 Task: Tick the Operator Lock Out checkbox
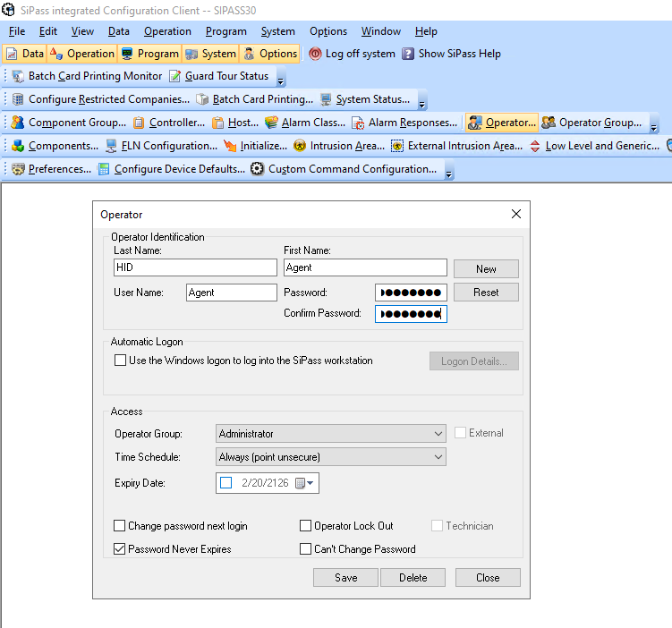pos(306,526)
